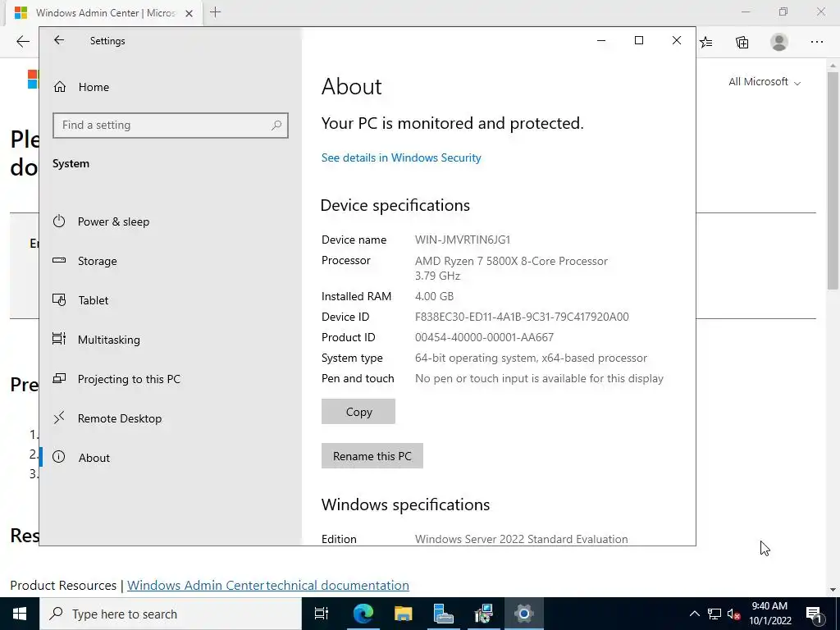Focus the Find a setting search box
Screen dimensions: 840x630
click(x=171, y=126)
